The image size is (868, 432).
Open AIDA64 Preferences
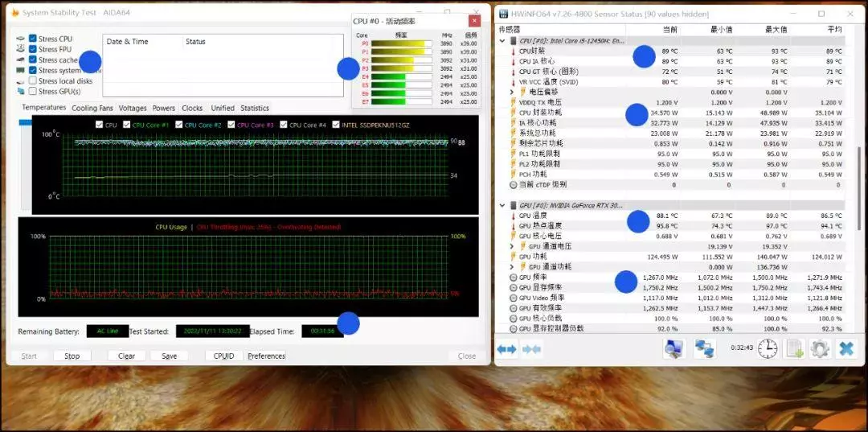point(266,356)
